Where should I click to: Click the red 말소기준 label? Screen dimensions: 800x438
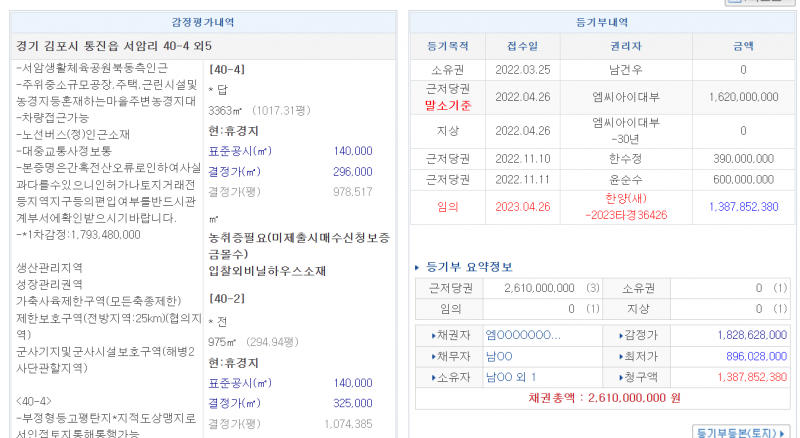(447, 105)
